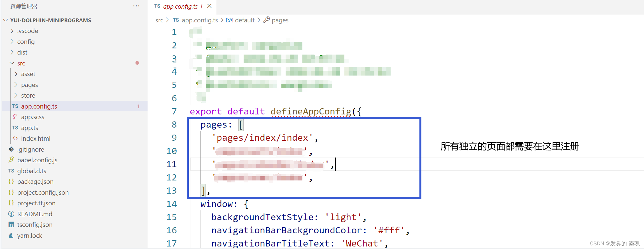Open the explorer three-dot more actions menu
The image size is (644, 249).
pos(136,6)
